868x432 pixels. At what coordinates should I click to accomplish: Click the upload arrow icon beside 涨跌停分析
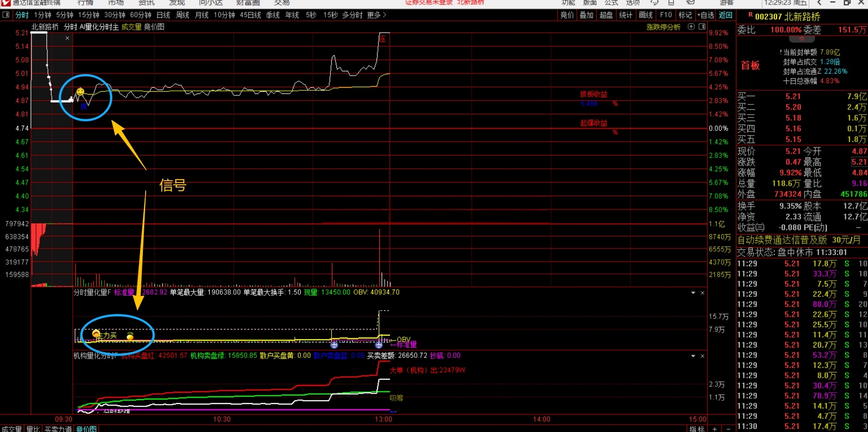coord(691,27)
